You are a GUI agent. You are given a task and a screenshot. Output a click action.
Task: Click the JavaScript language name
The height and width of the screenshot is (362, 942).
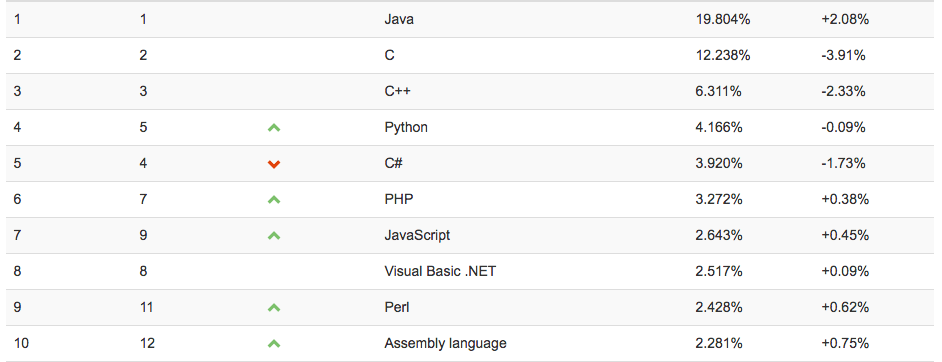(x=417, y=235)
